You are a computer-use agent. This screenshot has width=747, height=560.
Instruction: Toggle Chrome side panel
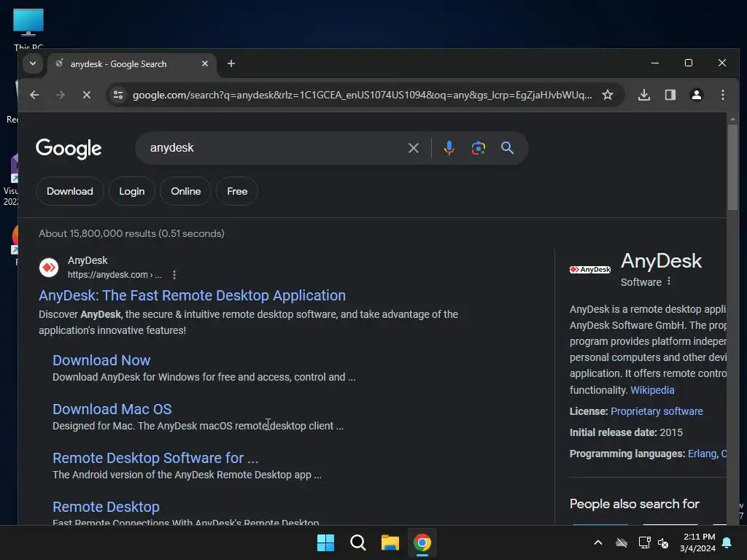670,95
